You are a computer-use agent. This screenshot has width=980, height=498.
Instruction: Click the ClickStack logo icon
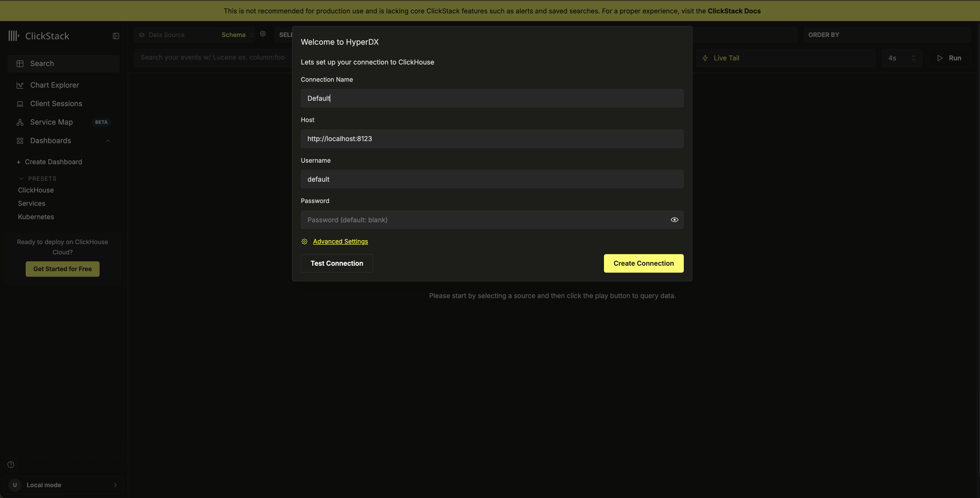[14, 36]
